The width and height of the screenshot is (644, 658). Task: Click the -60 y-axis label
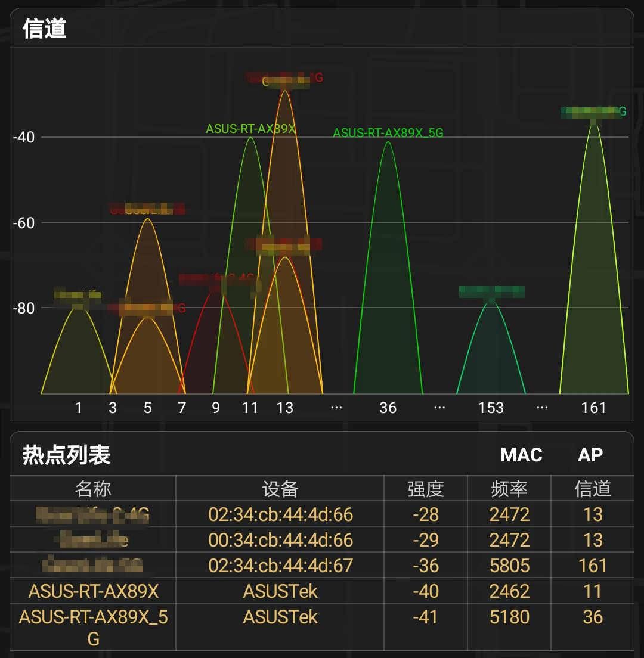[23, 223]
